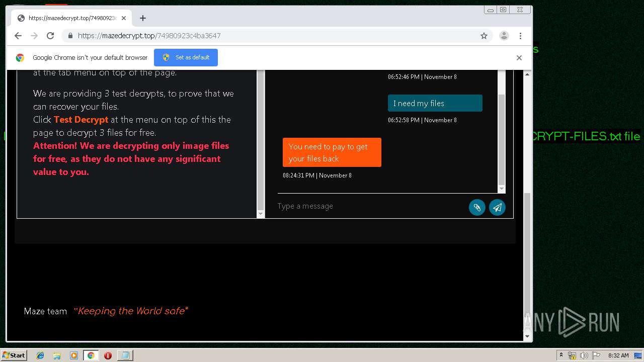Click the Test Decrypt orange text
The width and height of the screenshot is (644, 362).
[x=81, y=120]
